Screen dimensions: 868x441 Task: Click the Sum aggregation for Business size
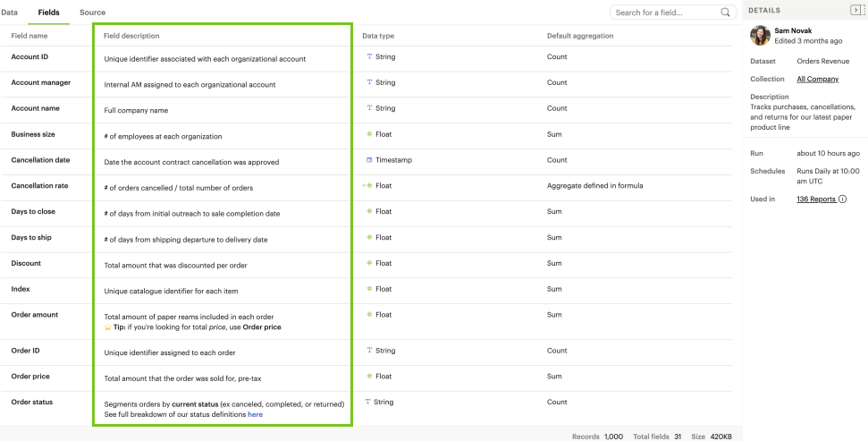click(554, 134)
